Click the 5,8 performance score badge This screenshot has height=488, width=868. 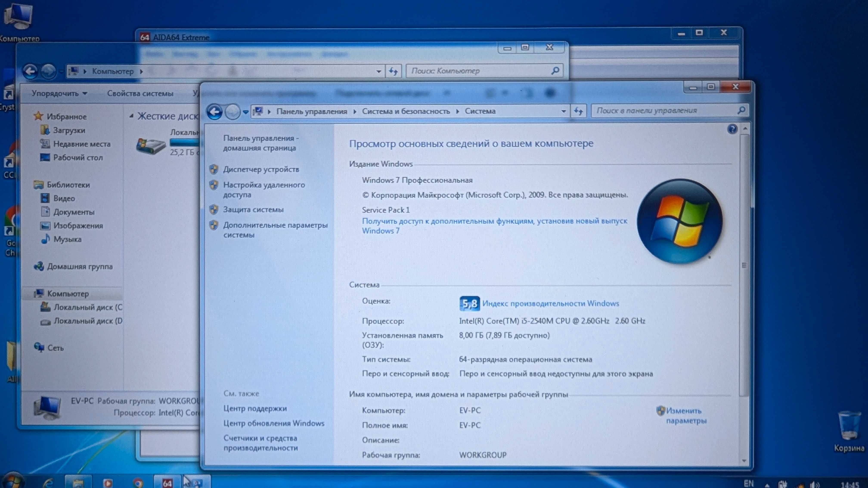469,303
